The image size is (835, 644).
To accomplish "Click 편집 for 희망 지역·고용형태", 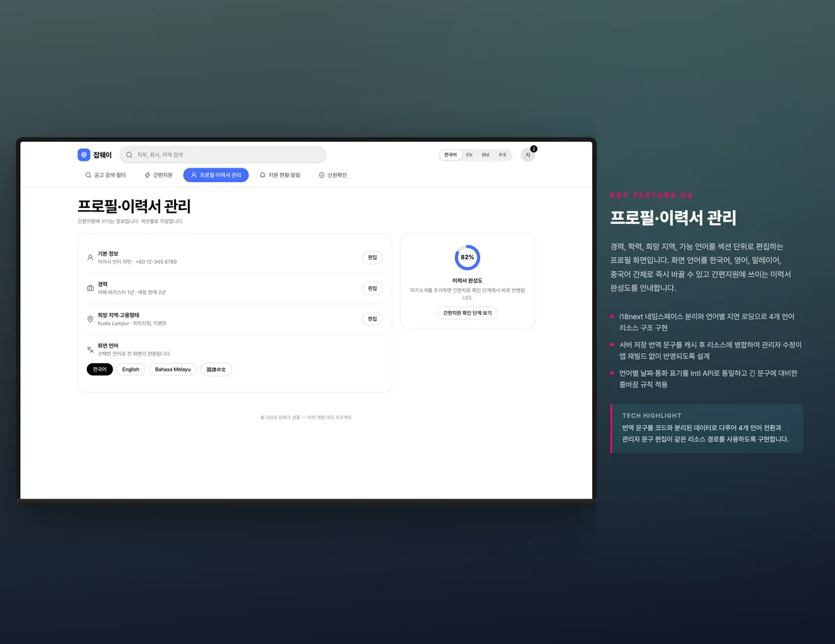I will point(372,319).
